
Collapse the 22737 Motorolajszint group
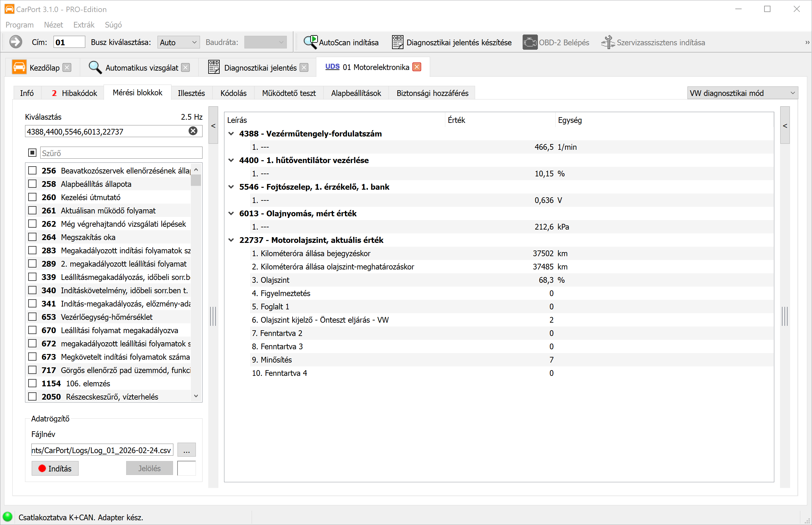click(x=231, y=240)
